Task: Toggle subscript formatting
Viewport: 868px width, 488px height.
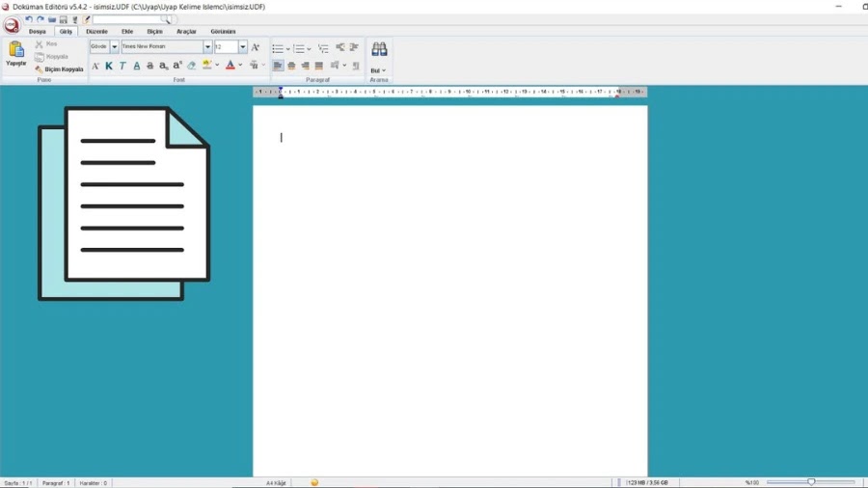Action: pyautogui.click(x=163, y=66)
